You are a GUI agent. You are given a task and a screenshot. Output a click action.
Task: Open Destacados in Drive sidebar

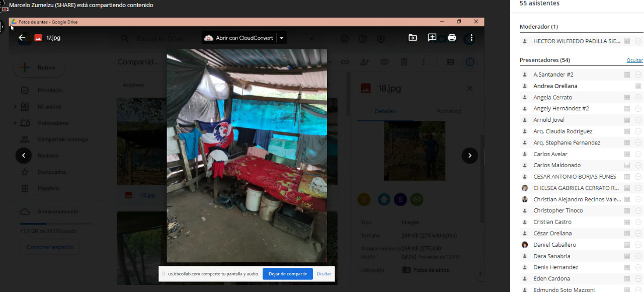pos(51,172)
